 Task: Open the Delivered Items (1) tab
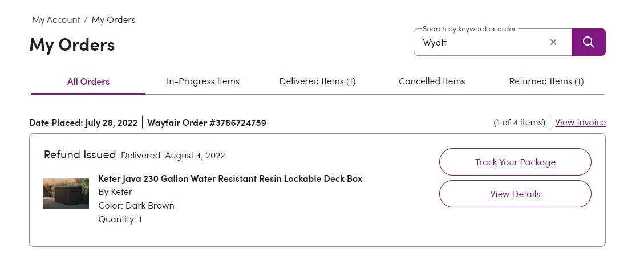(x=318, y=81)
